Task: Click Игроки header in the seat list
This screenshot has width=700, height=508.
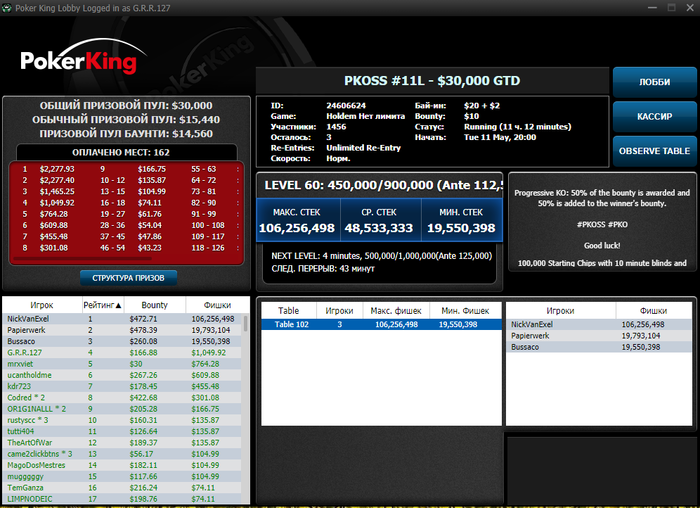Action: point(560,310)
